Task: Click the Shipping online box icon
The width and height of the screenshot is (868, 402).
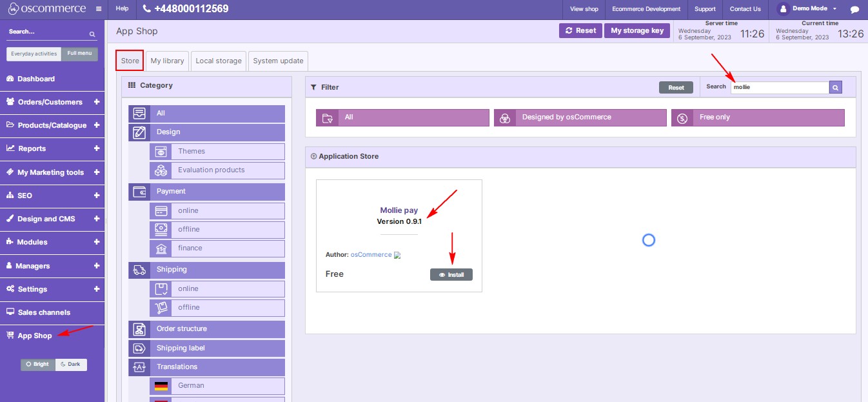Action: tap(161, 289)
